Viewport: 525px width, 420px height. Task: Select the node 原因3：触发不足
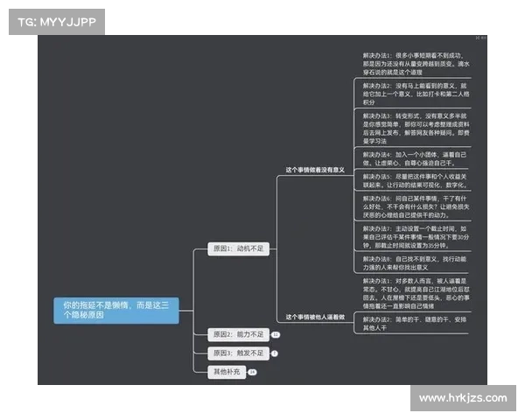(238, 353)
